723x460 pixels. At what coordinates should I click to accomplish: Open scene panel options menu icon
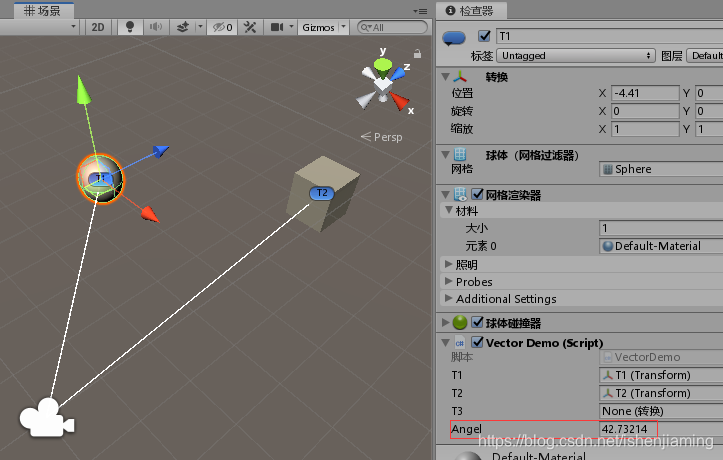click(x=420, y=11)
